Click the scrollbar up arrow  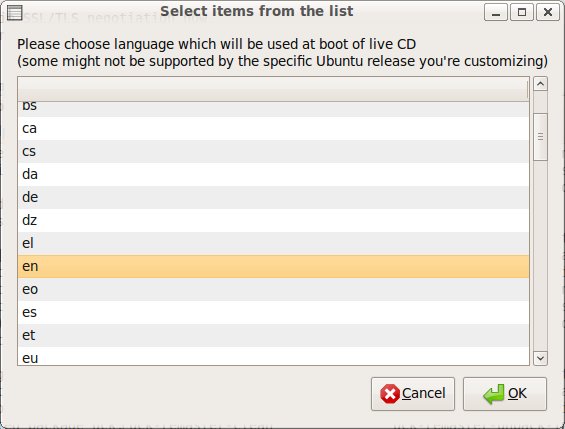pos(540,84)
